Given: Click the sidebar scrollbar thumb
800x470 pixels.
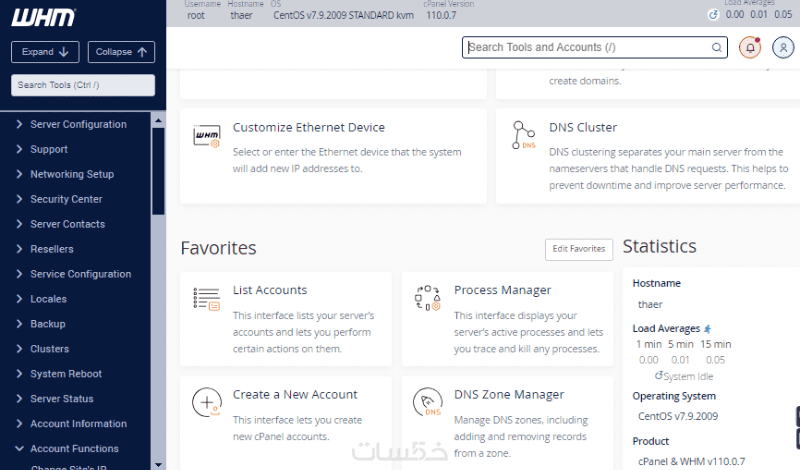Looking at the screenshot, I should point(158,171).
